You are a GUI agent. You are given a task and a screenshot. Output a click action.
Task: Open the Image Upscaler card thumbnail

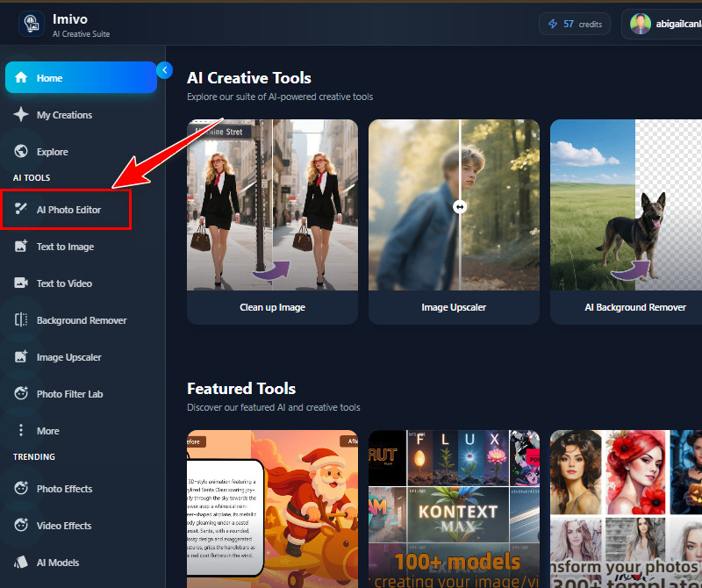(x=454, y=204)
